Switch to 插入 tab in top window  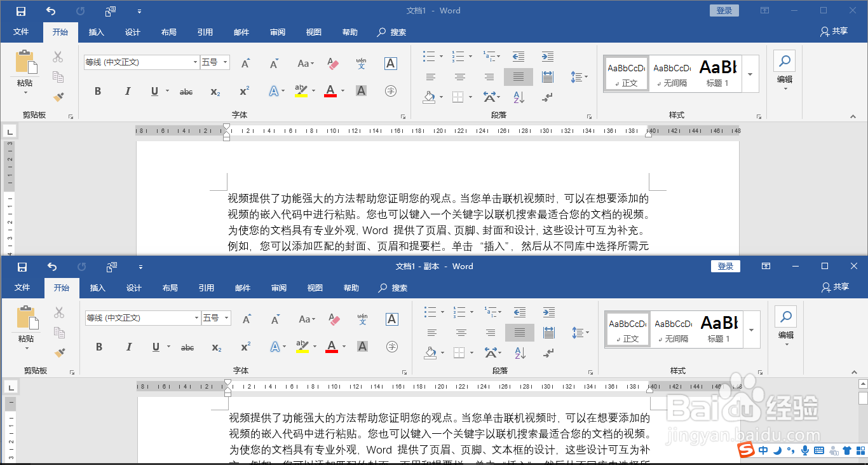click(x=96, y=32)
